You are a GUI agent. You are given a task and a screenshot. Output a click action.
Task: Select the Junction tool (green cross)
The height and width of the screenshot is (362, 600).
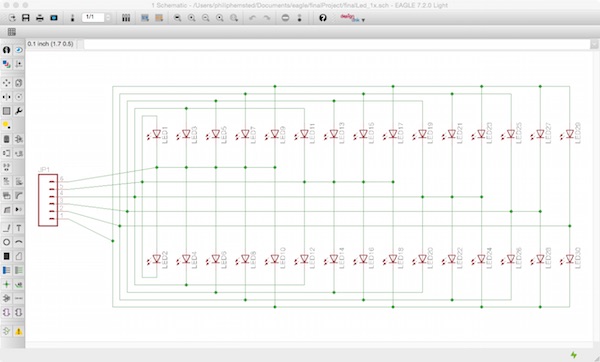7,284
